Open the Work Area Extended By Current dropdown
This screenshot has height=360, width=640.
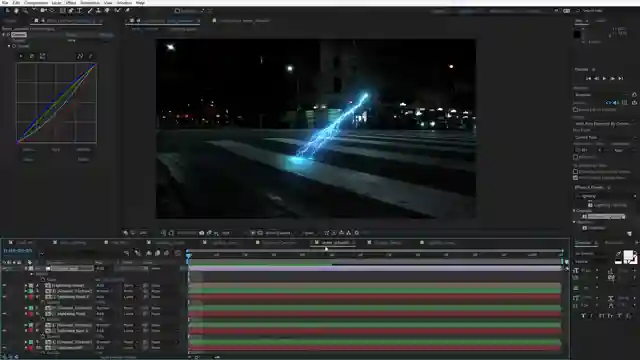[605, 123]
